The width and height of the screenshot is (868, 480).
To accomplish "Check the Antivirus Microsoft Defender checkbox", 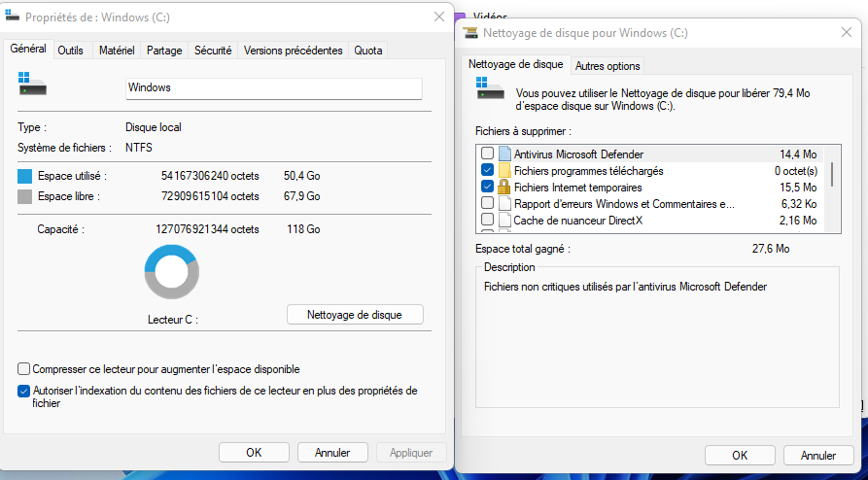I will 487,154.
